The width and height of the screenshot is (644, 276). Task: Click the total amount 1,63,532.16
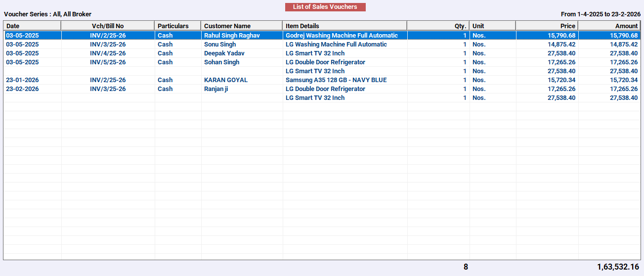618,267
